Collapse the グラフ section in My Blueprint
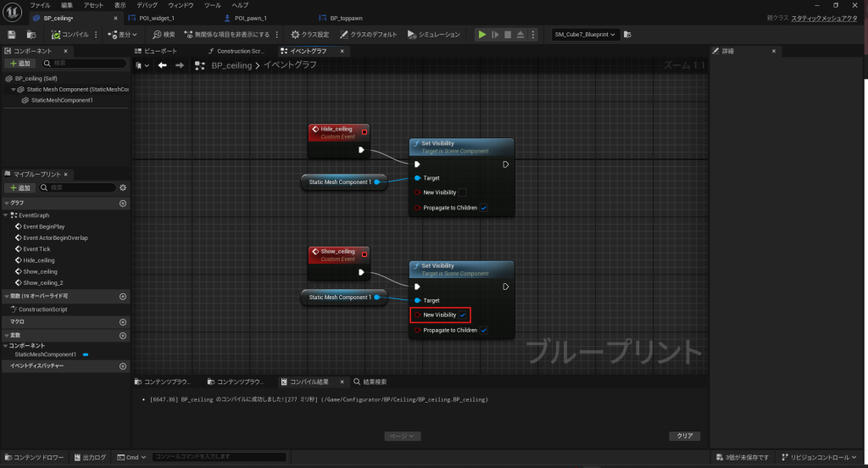Image resolution: width=868 pixels, height=468 pixels. pyautogui.click(x=7, y=203)
